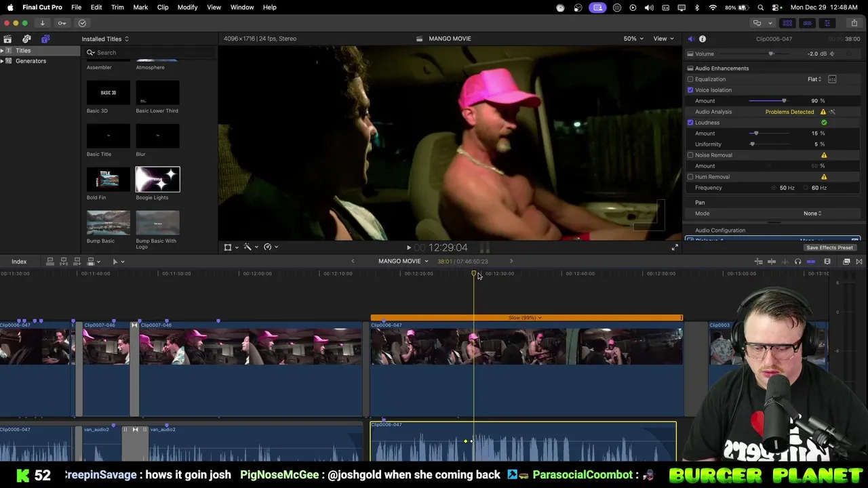Click the titles Search field
The width and height of the screenshot is (868, 488).
(151, 53)
